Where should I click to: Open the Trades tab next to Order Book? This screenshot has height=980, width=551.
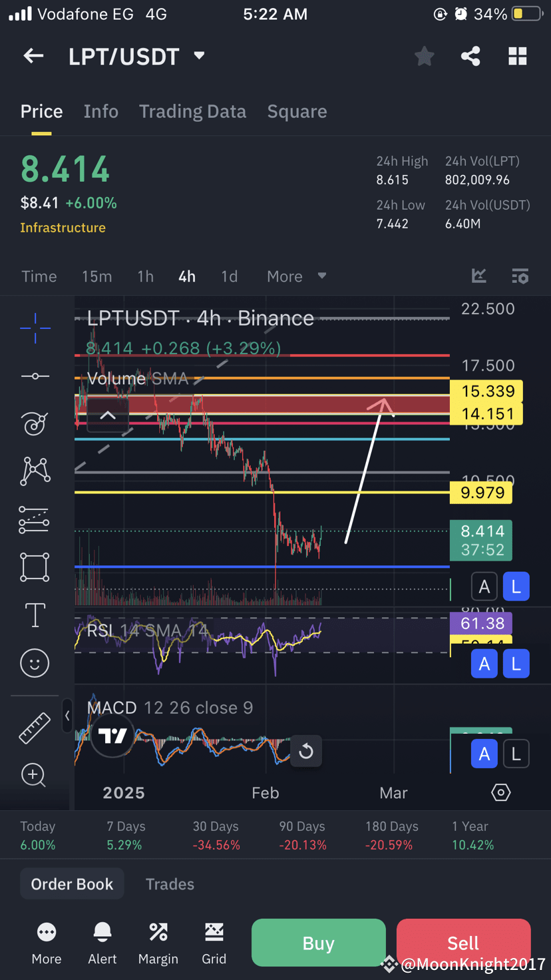click(x=169, y=883)
